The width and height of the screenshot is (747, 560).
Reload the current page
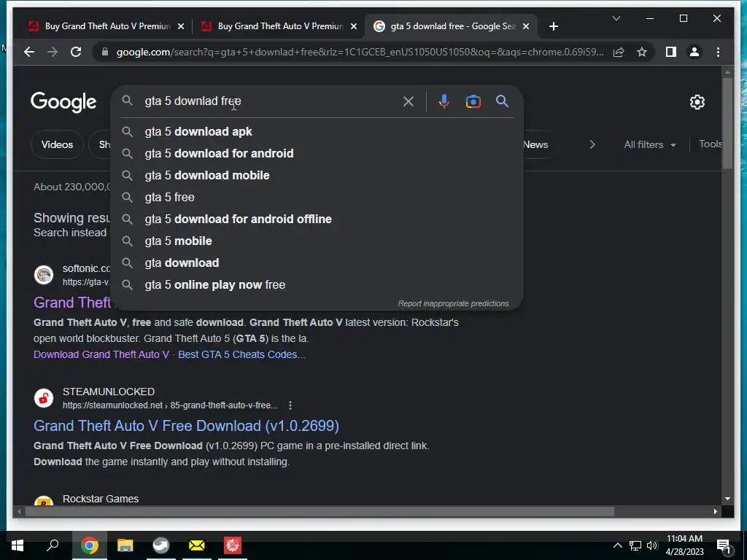(x=76, y=52)
